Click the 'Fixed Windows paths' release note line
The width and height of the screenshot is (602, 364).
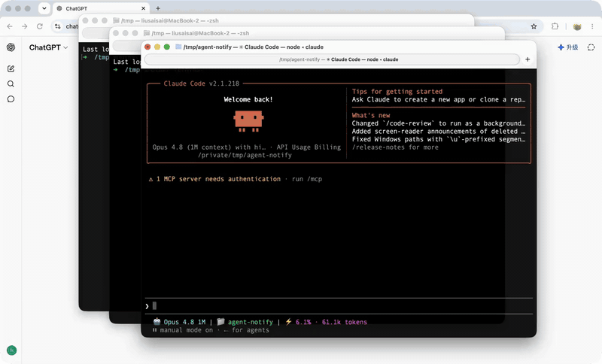[439, 139]
